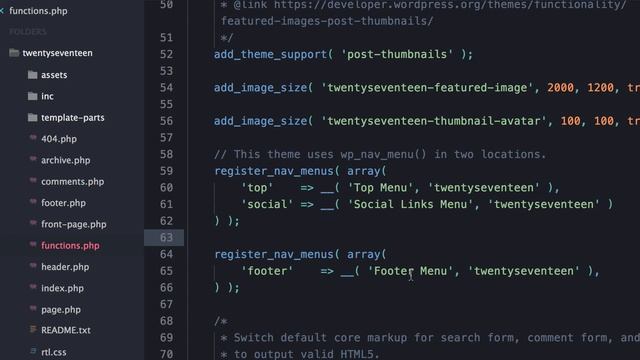Open rtl.css file
Screen dimensions: 640x360
54,352
